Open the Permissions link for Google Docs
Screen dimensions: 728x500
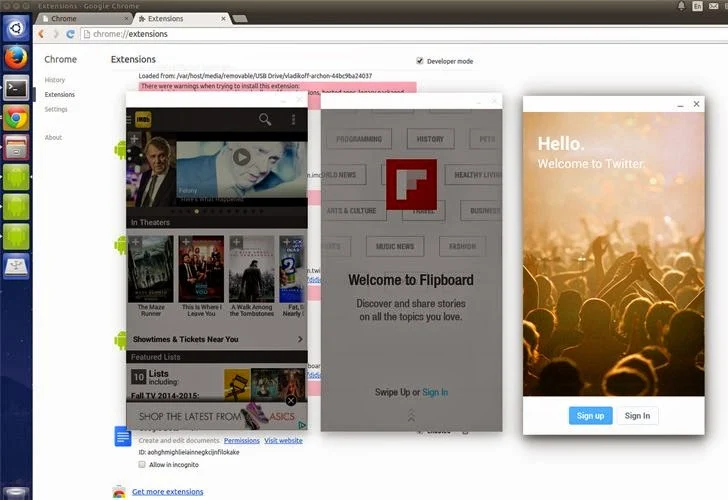241,441
